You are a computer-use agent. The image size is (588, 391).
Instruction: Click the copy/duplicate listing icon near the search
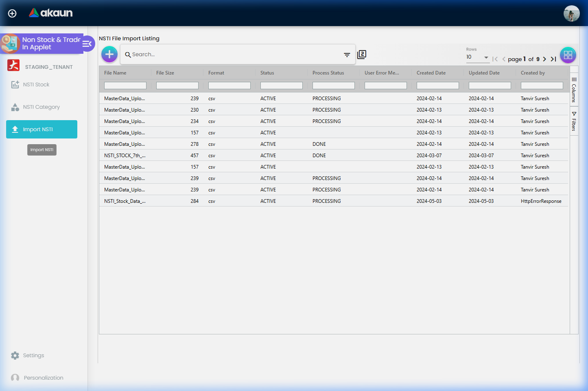click(x=362, y=54)
